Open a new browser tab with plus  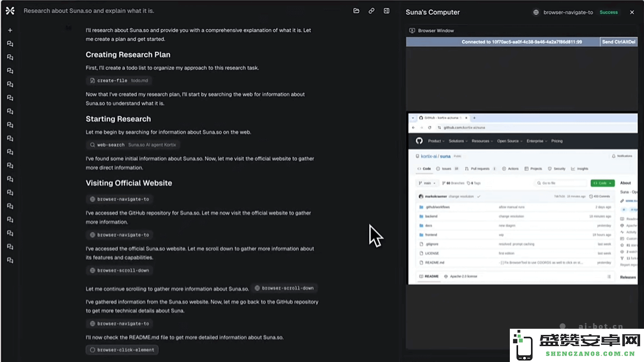(474, 117)
